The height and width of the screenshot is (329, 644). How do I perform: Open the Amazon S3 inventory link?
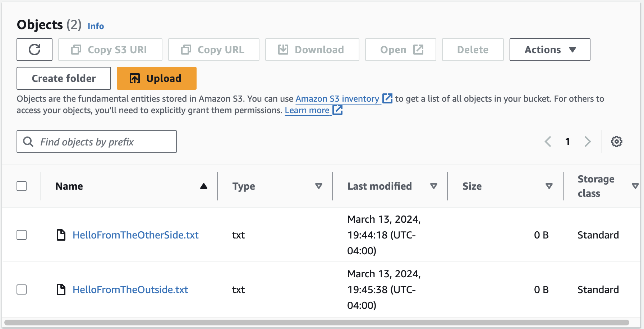pyautogui.click(x=337, y=99)
